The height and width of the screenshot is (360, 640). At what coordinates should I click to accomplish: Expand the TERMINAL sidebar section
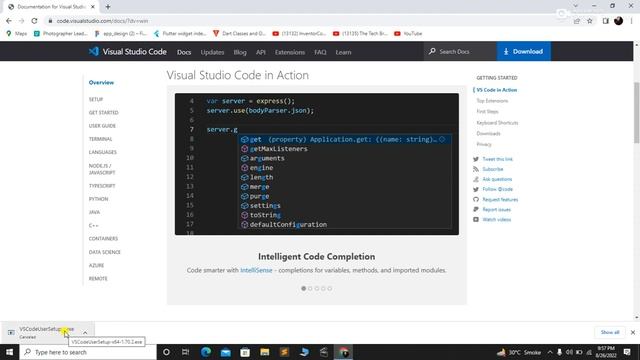coord(100,139)
